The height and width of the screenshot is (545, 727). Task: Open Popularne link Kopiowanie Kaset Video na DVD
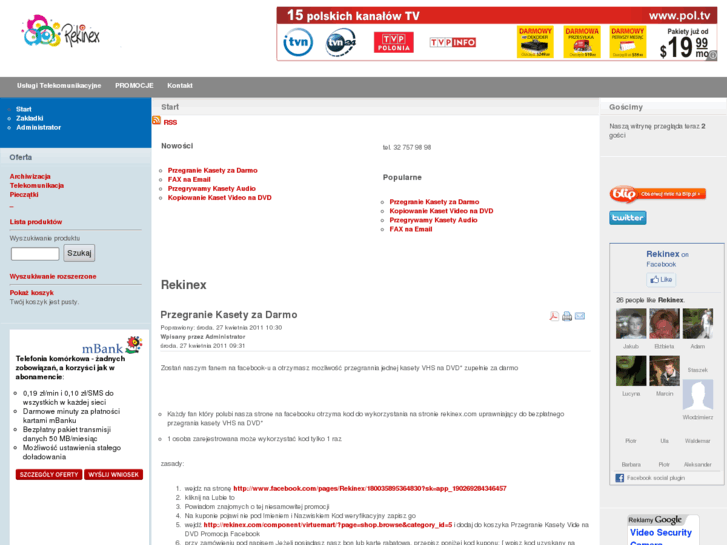(441, 211)
